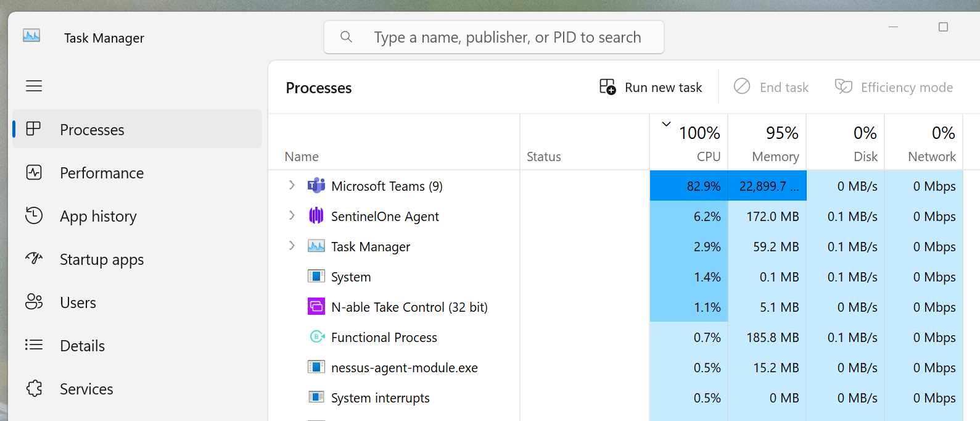
Task: Maximize the Task Manager window
Action: click(943, 27)
